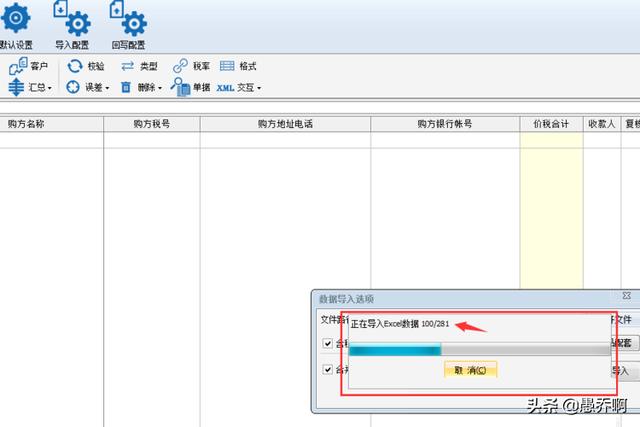Toggle the second checkbox in 数据导入选项 dialog
Screen dimensions: 640x427
(x=327, y=369)
